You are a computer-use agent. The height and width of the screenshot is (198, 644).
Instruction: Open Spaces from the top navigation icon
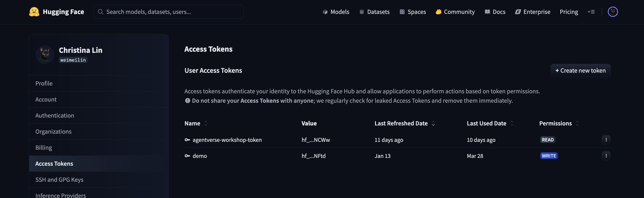402,12
